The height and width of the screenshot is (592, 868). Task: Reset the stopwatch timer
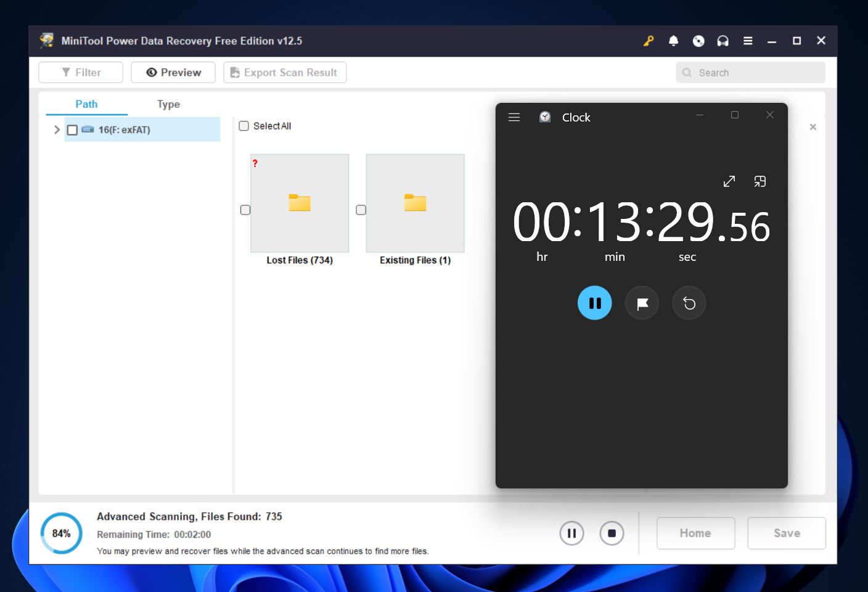(x=689, y=303)
